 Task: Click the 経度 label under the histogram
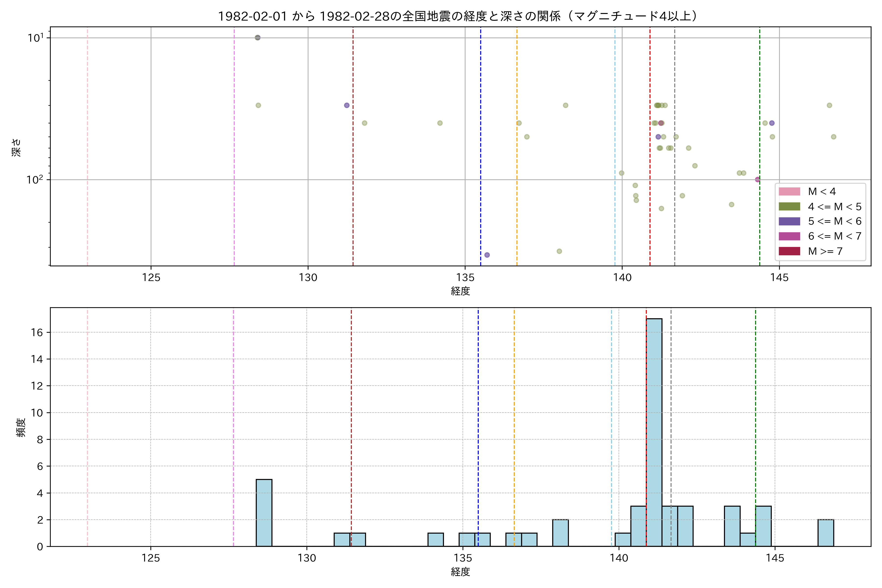(461, 572)
